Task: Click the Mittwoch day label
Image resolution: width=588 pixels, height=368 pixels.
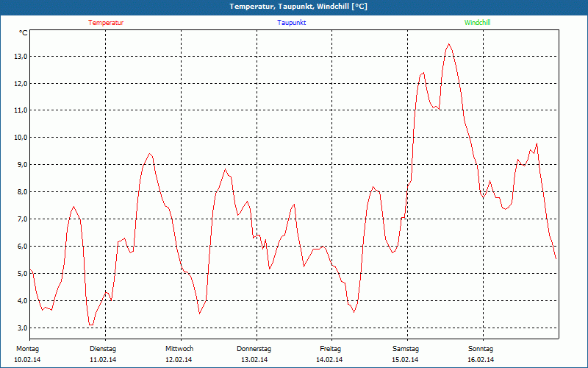Action: pos(179,349)
